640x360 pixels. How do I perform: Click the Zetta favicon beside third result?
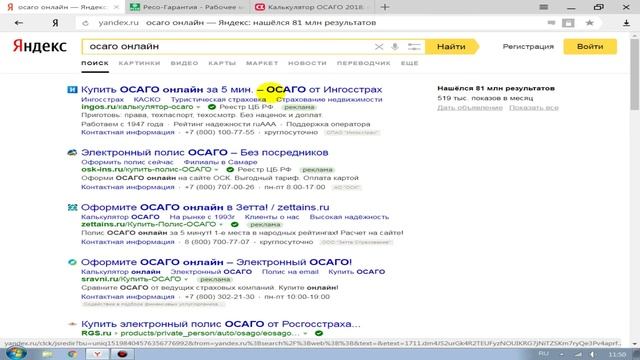click(x=72, y=207)
